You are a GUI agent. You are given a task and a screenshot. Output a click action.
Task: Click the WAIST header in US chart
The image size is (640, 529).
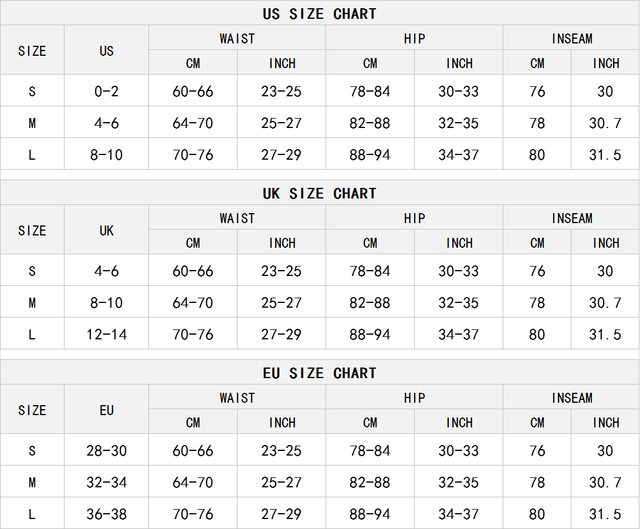(x=237, y=38)
